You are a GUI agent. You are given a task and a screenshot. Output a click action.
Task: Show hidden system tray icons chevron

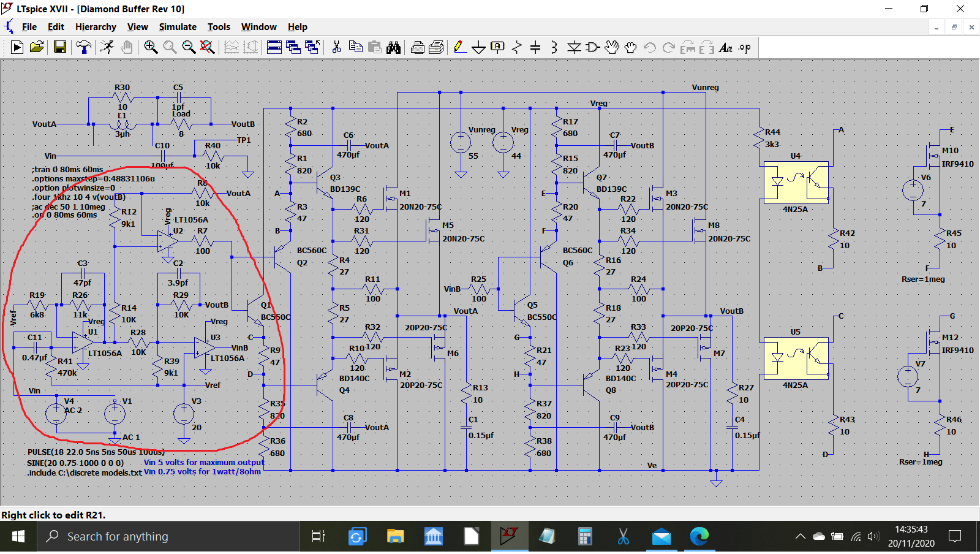(800, 537)
